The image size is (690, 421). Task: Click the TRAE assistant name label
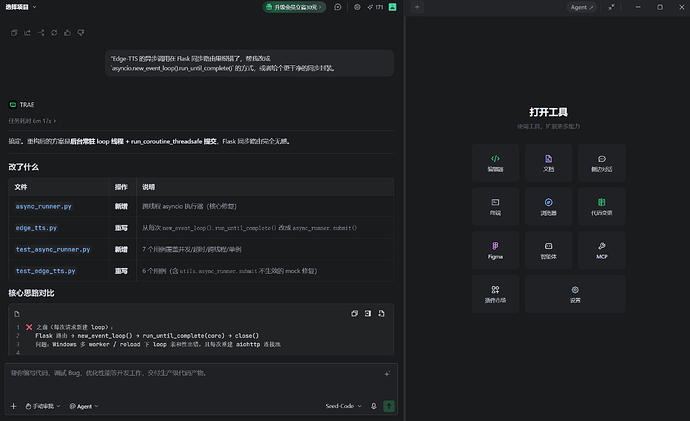pyautogui.click(x=27, y=105)
